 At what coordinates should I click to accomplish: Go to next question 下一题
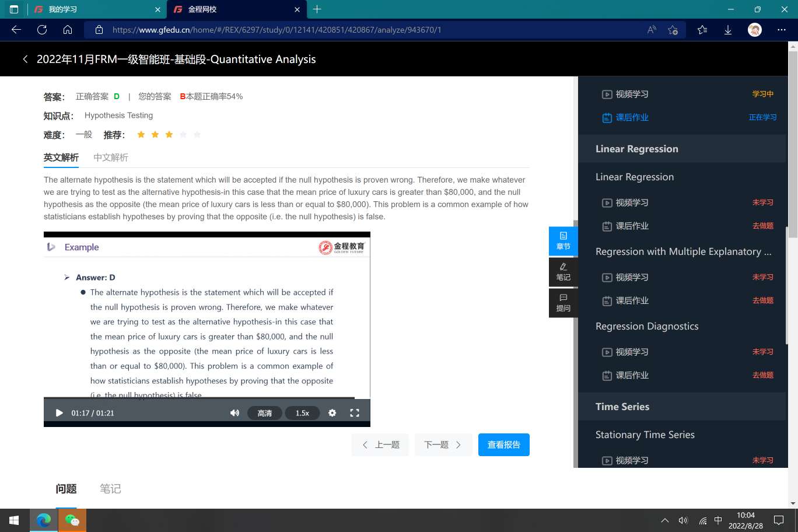(443, 445)
